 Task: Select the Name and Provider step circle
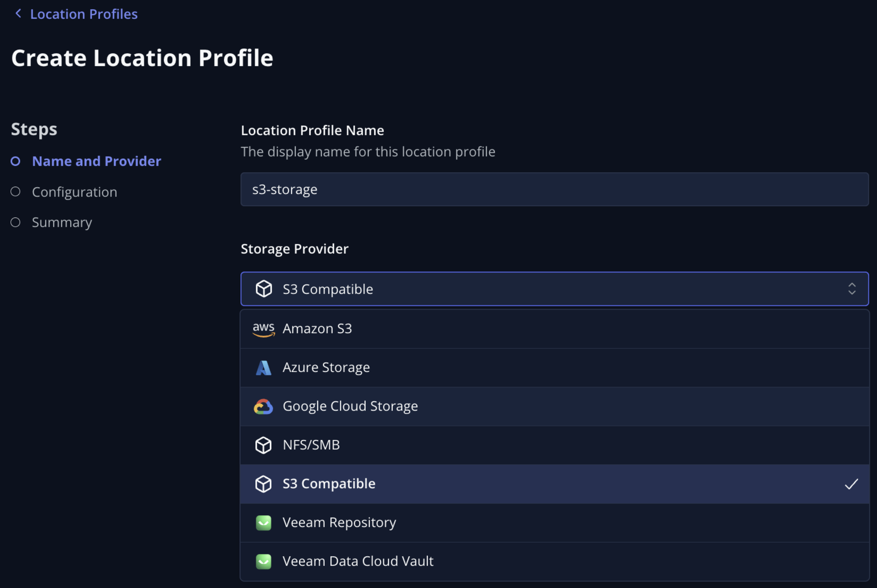point(15,161)
